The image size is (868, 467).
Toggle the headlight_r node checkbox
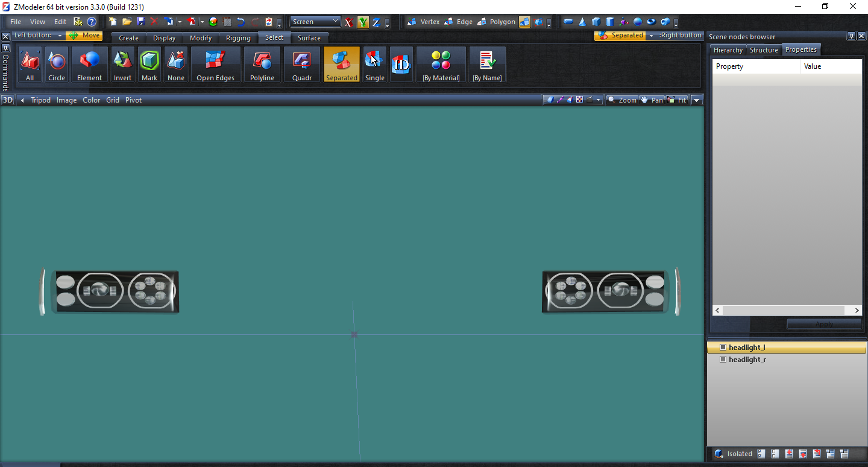pos(723,360)
